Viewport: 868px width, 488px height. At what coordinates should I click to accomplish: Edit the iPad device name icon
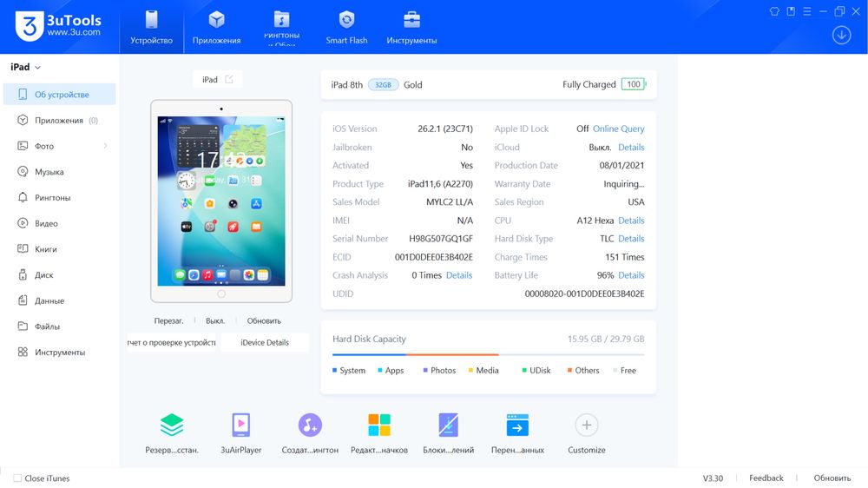(229, 79)
